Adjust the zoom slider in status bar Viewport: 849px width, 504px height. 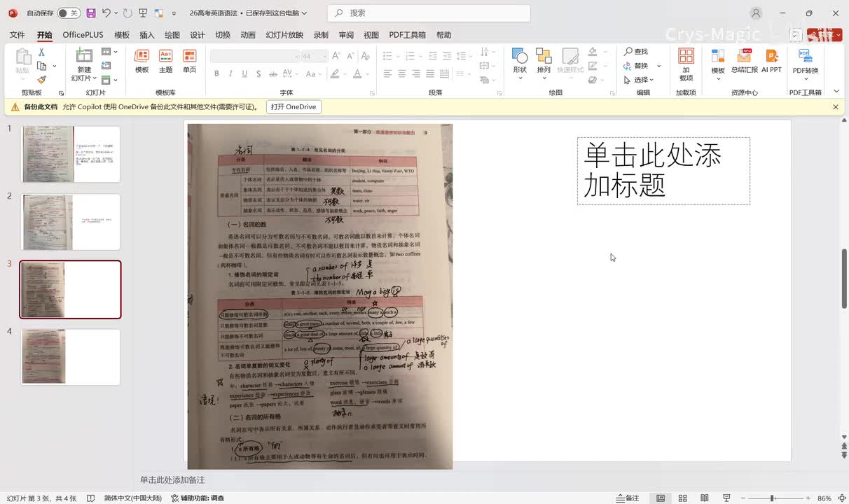771,498
